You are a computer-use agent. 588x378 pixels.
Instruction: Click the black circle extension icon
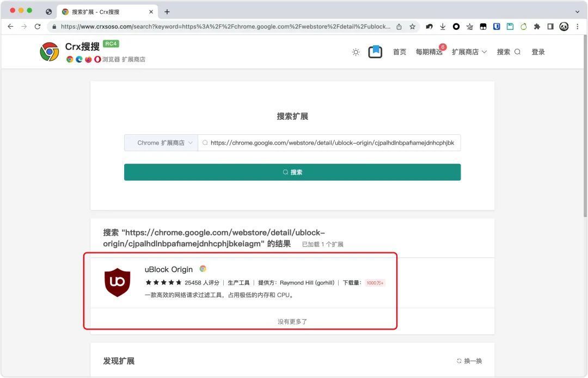tap(456, 27)
